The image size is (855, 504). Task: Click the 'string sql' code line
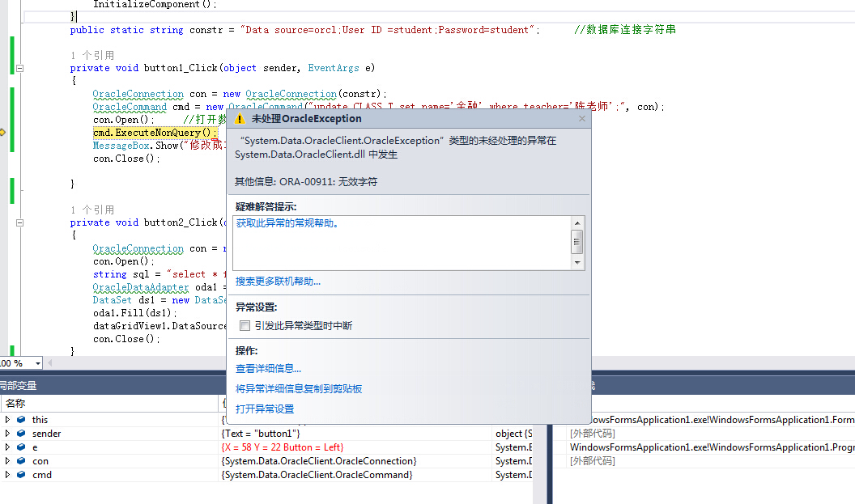pos(160,274)
